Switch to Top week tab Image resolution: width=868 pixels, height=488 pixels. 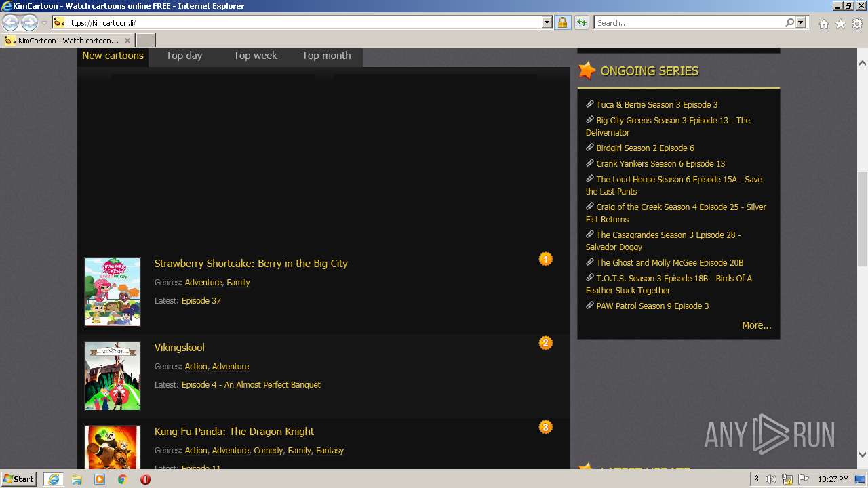[255, 56]
